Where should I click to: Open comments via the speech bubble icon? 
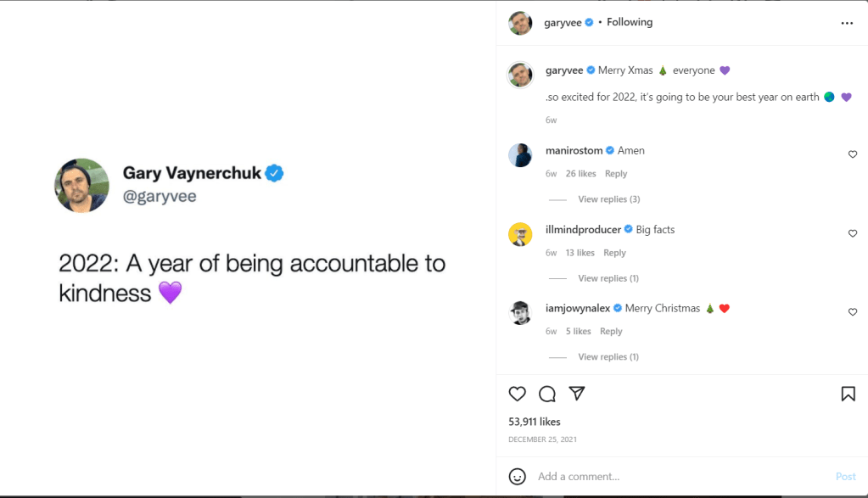tap(547, 394)
